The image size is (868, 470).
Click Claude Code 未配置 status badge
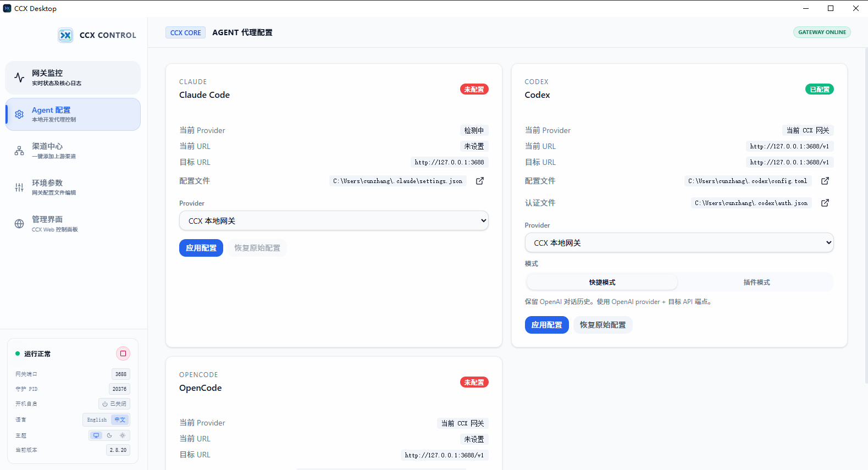(x=474, y=89)
